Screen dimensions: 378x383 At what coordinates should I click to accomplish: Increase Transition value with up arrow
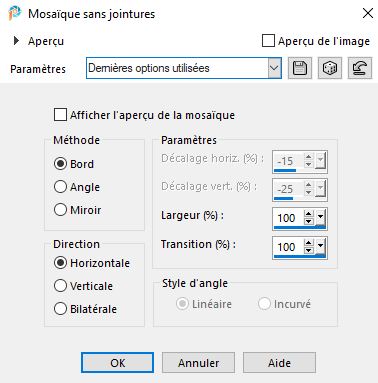(309, 243)
